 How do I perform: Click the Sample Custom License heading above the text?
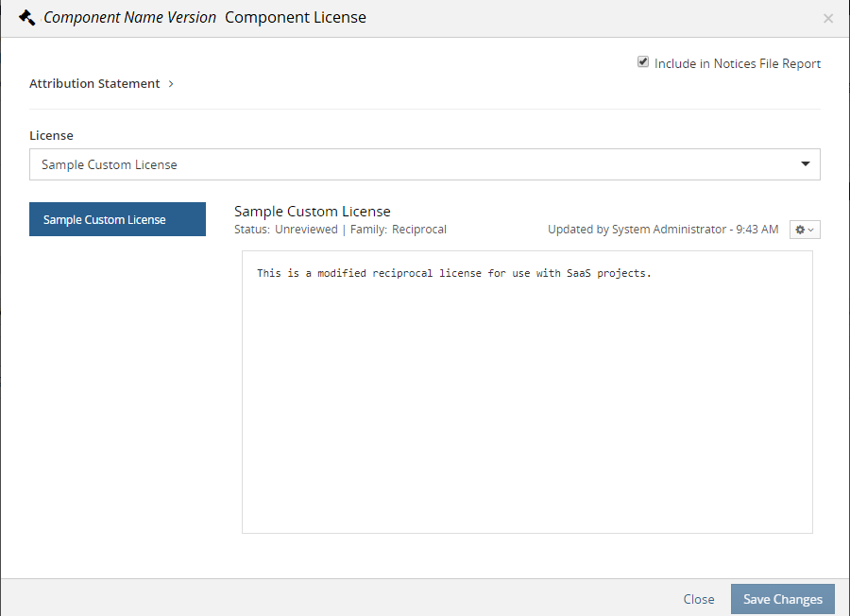coord(312,212)
